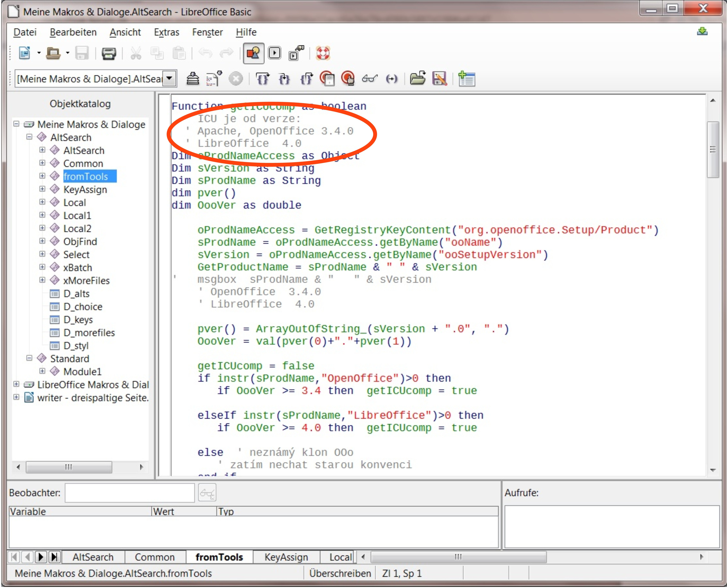Click the Objektkatalog horizontal scrollbar thumb

pyautogui.click(x=69, y=467)
